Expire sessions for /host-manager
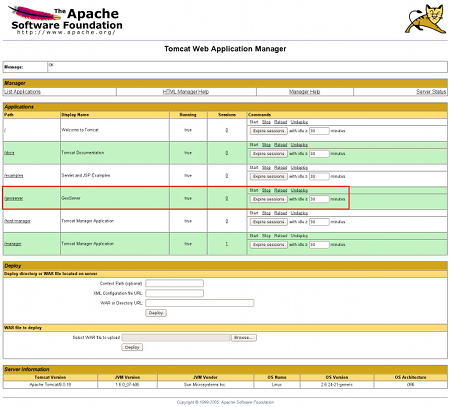The width and height of the screenshot is (450, 407). click(x=269, y=222)
